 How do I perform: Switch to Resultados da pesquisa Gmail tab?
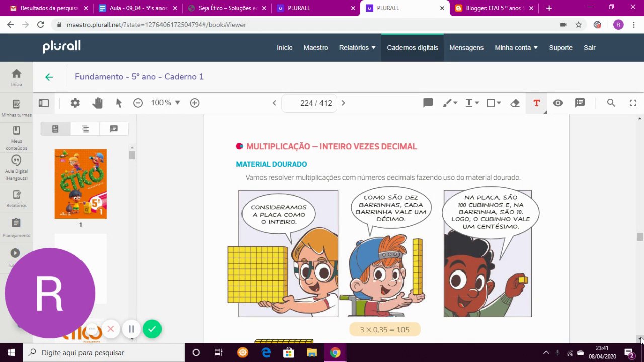click(49, 8)
